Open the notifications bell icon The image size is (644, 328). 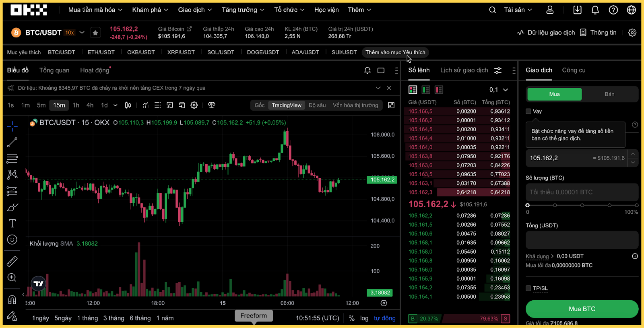(595, 10)
